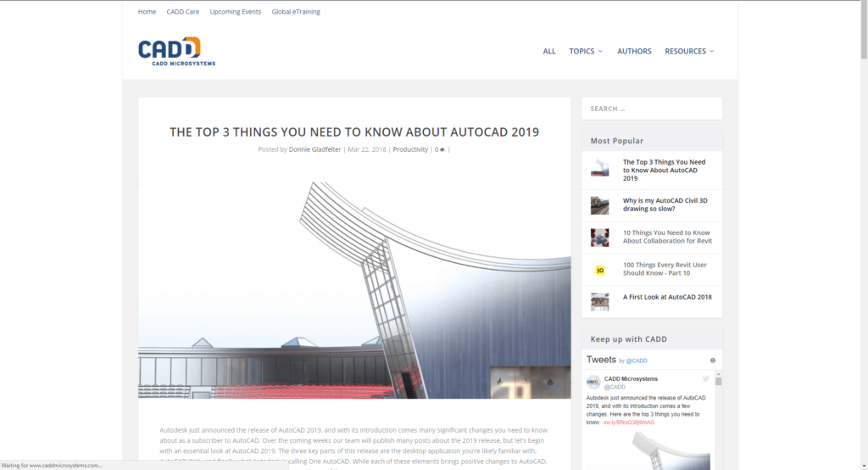Click the @CADD link next to Tweets
Screen dimensions: 868x470
pyautogui.click(x=637, y=361)
